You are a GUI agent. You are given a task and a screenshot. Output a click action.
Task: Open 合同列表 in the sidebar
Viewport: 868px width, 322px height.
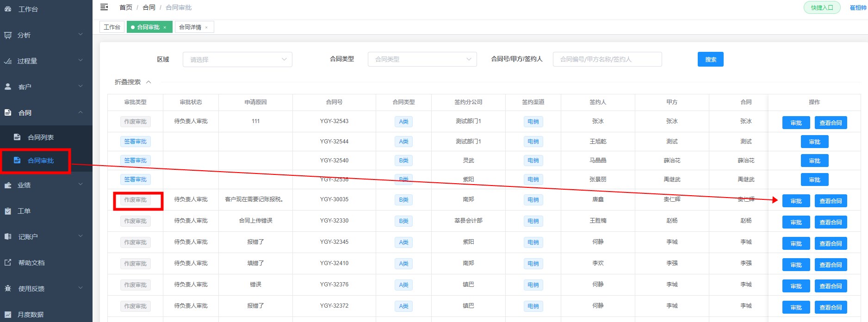pos(46,137)
